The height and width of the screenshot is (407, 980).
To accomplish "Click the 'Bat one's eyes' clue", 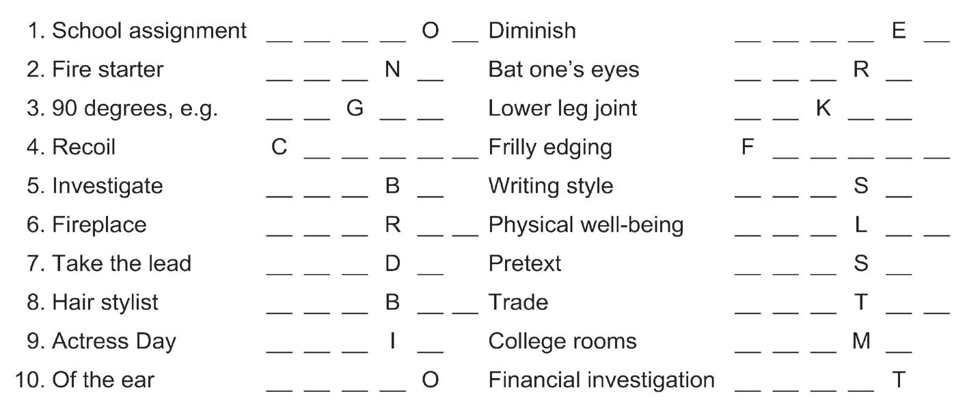I will (x=564, y=70).
